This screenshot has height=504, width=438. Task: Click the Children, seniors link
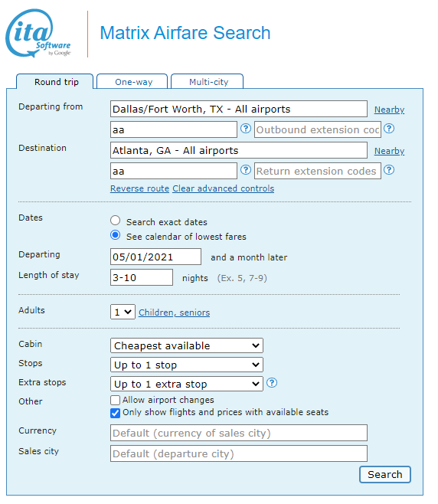coord(174,313)
